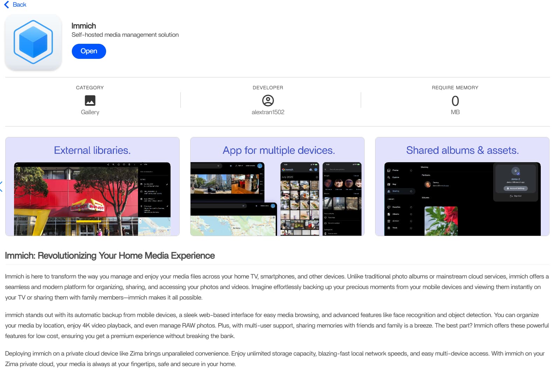Click the Immich app title

click(x=83, y=26)
